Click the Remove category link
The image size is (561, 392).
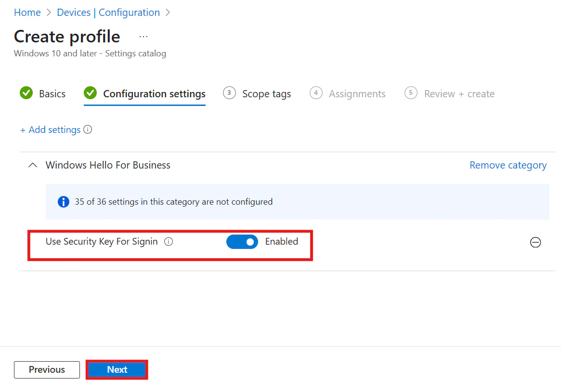508,165
